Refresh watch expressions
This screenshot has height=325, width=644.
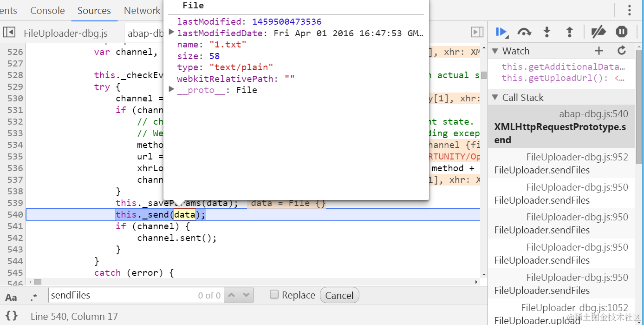click(622, 51)
